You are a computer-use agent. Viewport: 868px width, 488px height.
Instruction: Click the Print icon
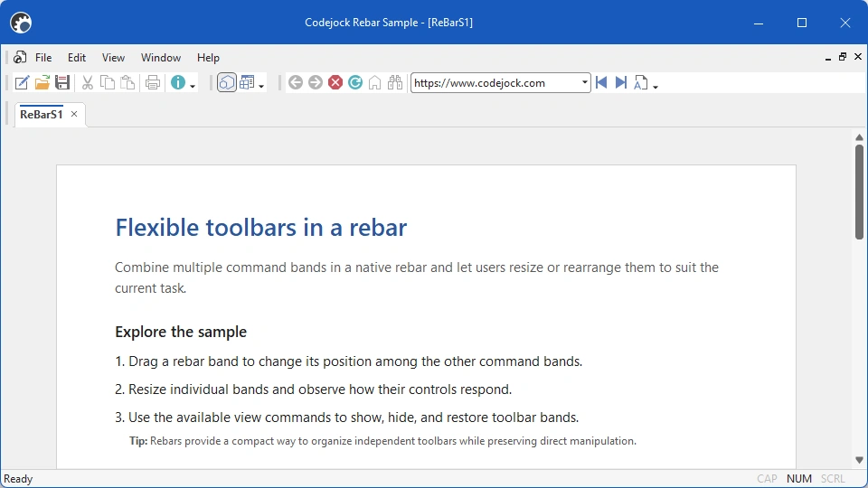153,83
